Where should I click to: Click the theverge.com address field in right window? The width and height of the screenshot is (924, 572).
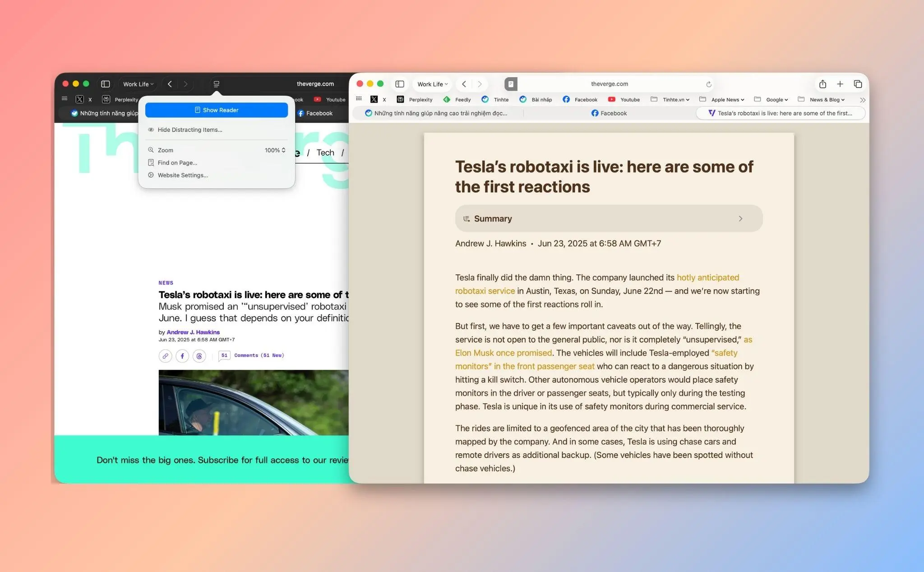[x=610, y=84]
